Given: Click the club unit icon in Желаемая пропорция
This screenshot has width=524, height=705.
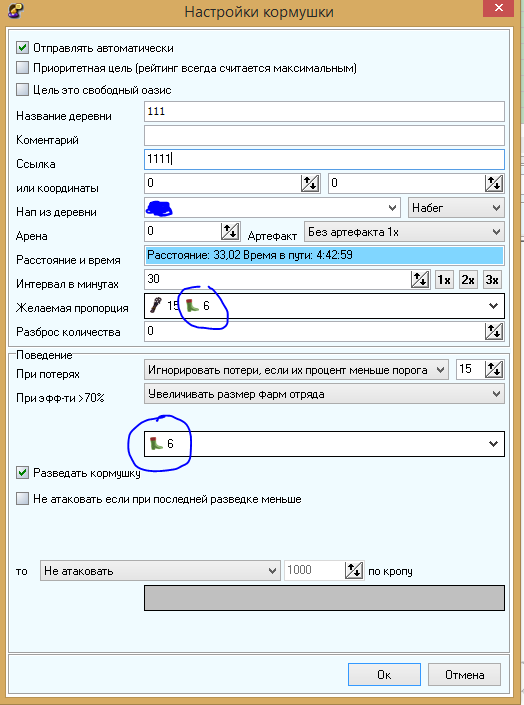Looking at the screenshot, I should (x=156, y=306).
